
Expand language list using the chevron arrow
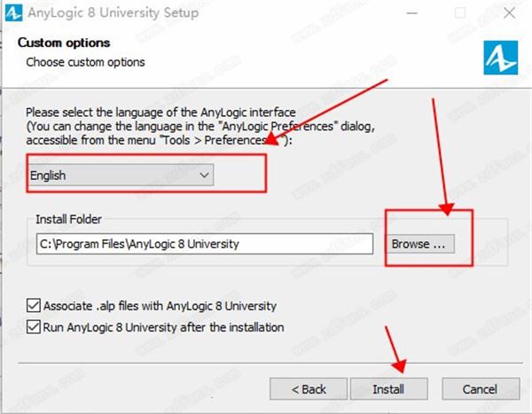tap(204, 176)
